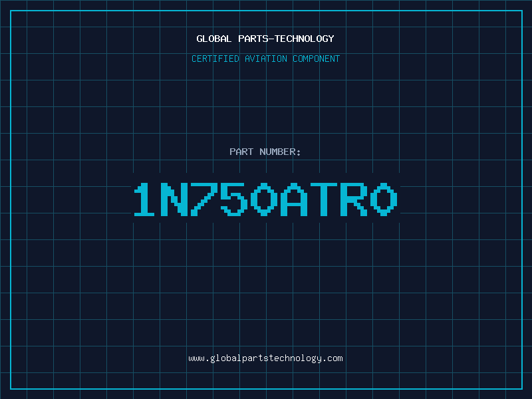
Task: Open the www.globalpartstechnology.com link
Action: coord(265,358)
